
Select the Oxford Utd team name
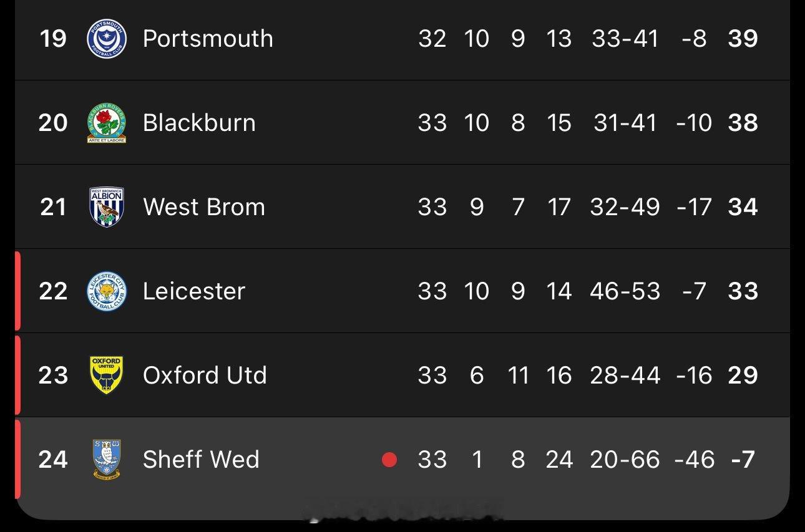[205, 375]
